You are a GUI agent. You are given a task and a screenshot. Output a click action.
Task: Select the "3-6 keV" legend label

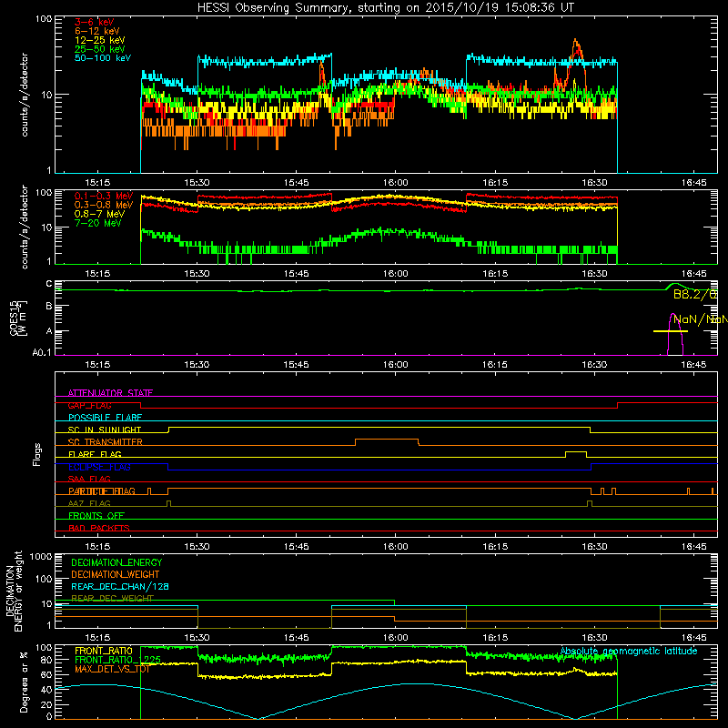point(95,22)
